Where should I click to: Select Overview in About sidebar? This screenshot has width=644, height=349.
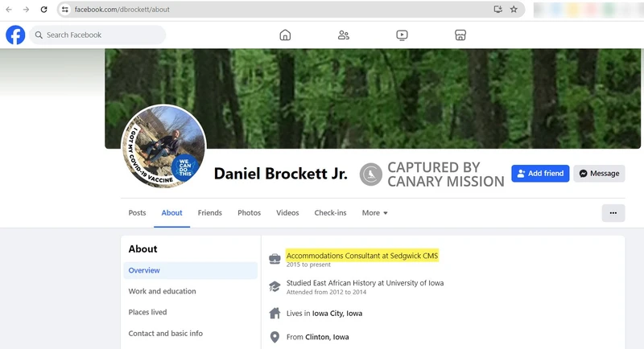[191, 271]
